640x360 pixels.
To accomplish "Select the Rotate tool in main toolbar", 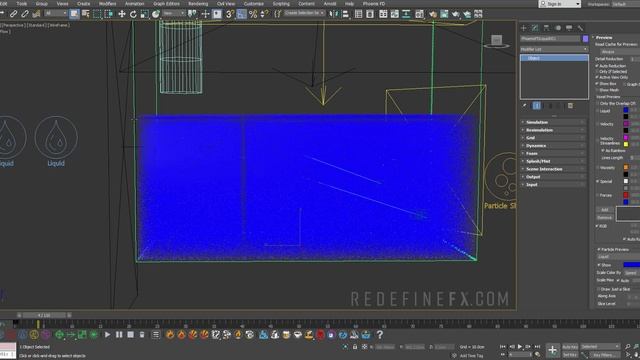I will (133, 14).
